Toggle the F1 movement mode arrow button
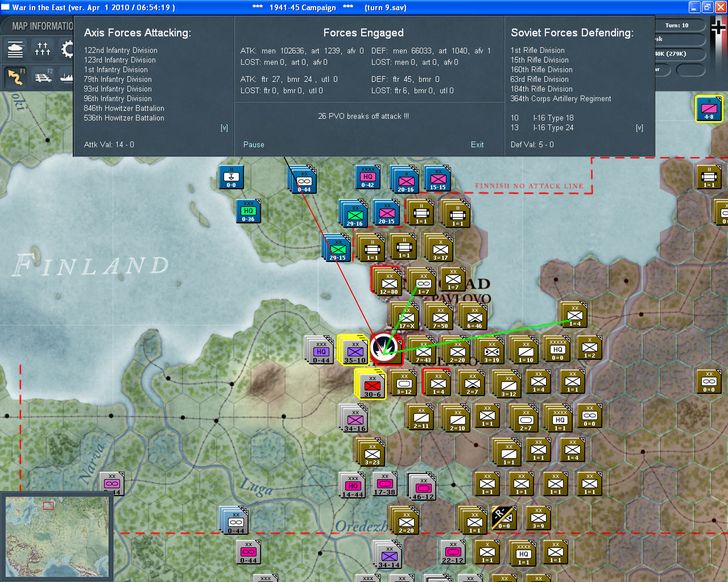Screen dimensions: 728x582 [x=15, y=77]
